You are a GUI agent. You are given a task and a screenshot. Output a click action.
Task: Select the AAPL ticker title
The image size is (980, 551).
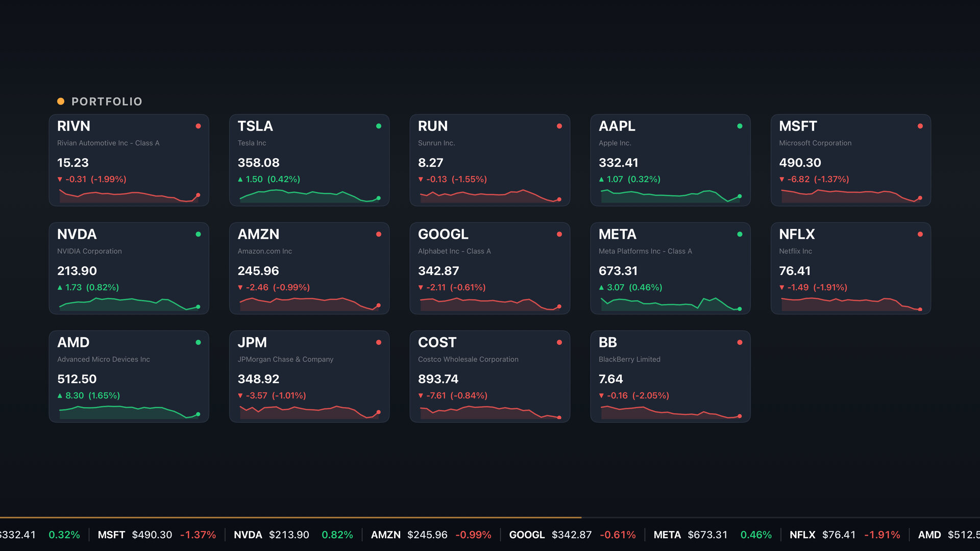(x=617, y=126)
